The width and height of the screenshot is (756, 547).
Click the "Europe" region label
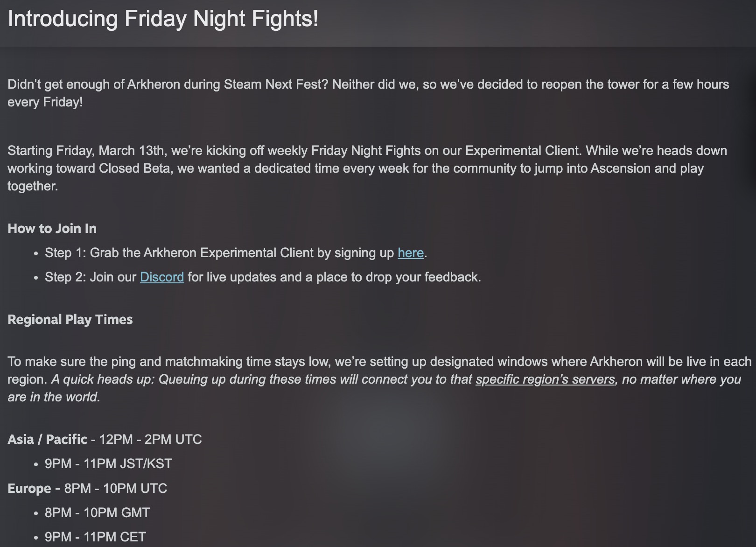click(29, 489)
